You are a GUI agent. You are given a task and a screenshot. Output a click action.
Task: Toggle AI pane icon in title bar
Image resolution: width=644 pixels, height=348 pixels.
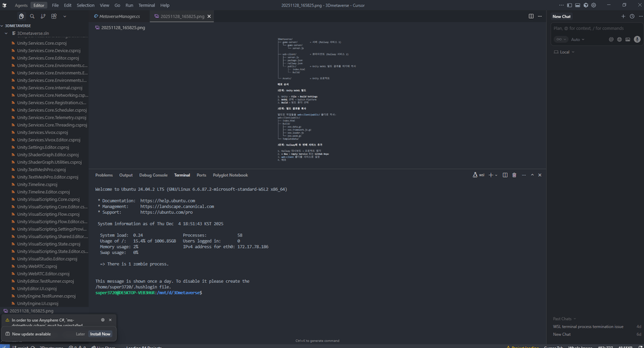pyautogui.click(x=586, y=5)
